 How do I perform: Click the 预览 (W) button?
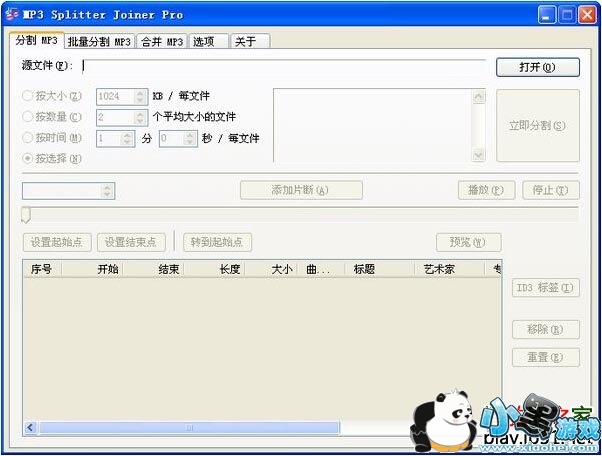pyautogui.click(x=468, y=242)
